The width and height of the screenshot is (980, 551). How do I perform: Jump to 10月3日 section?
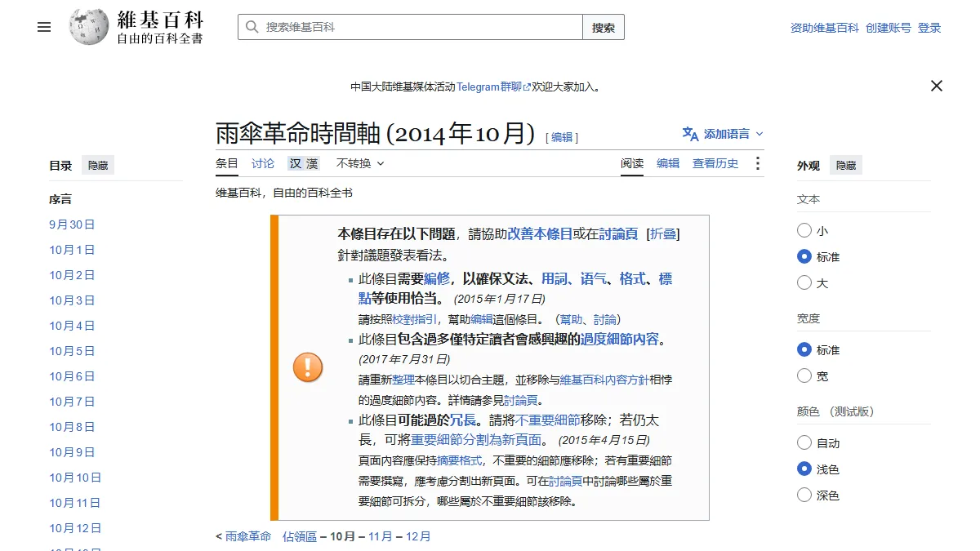click(x=72, y=300)
